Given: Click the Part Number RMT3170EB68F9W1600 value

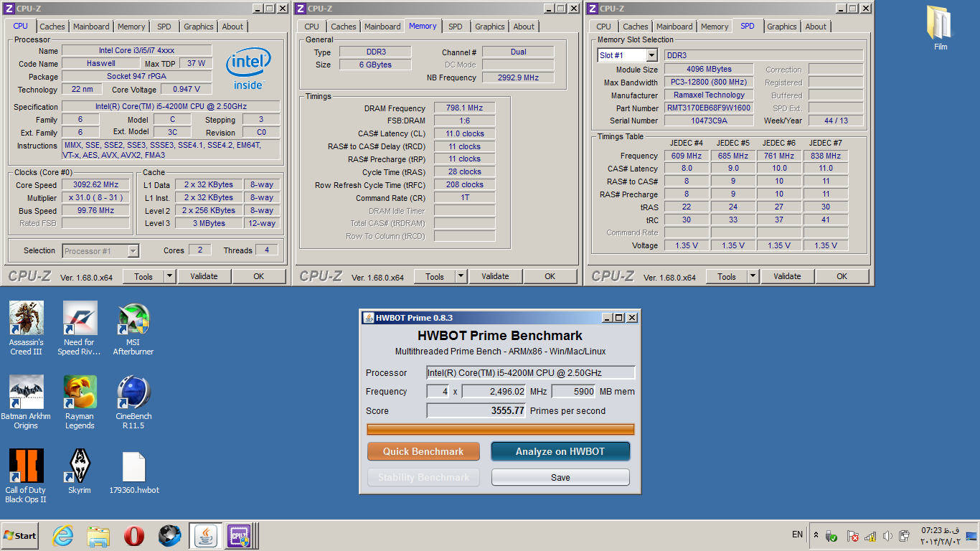Looking at the screenshot, I should [x=709, y=108].
